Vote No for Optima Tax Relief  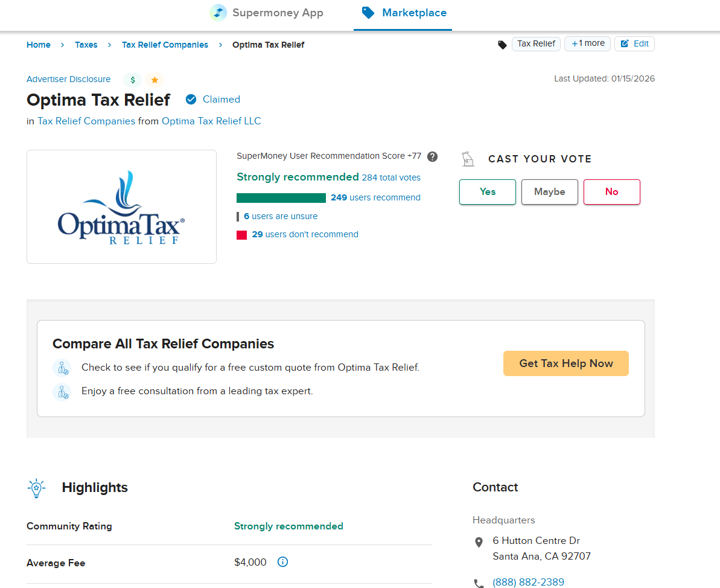[611, 192]
